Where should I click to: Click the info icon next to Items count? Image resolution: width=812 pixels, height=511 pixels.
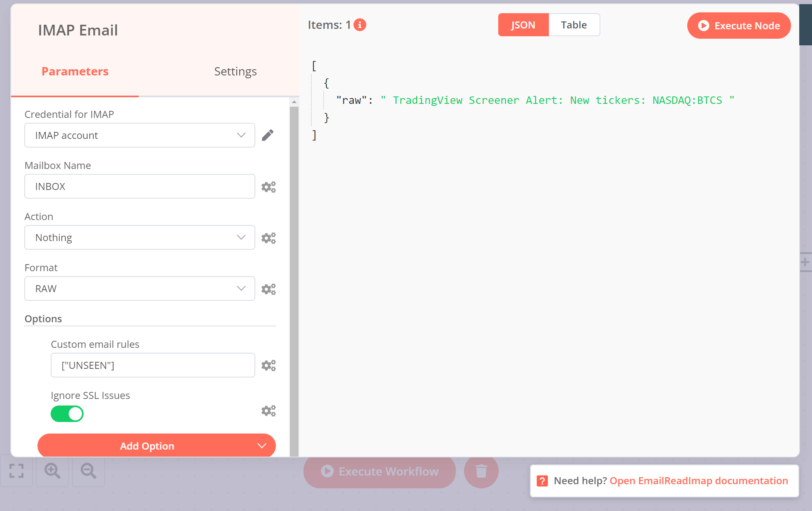pyautogui.click(x=359, y=25)
